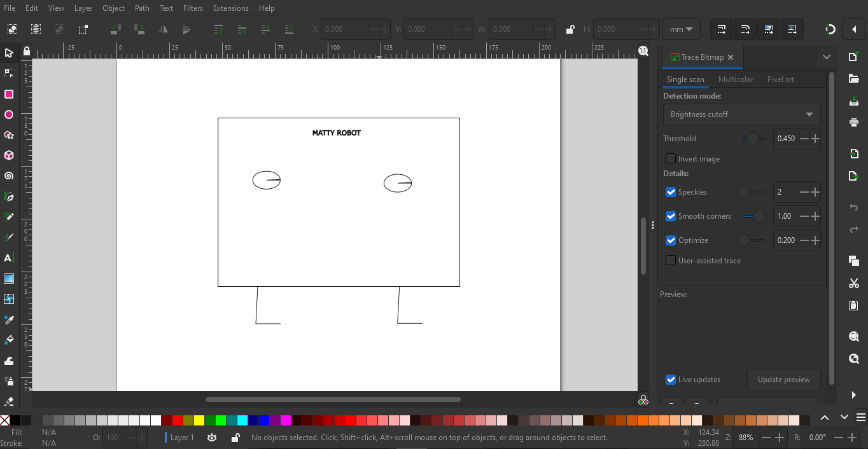Select the Gradient tool
This screenshot has width=868, height=449.
tap(9, 279)
